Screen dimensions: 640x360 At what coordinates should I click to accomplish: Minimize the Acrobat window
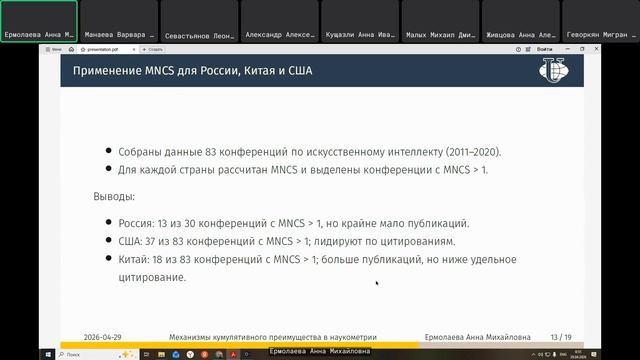click(568, 49)
